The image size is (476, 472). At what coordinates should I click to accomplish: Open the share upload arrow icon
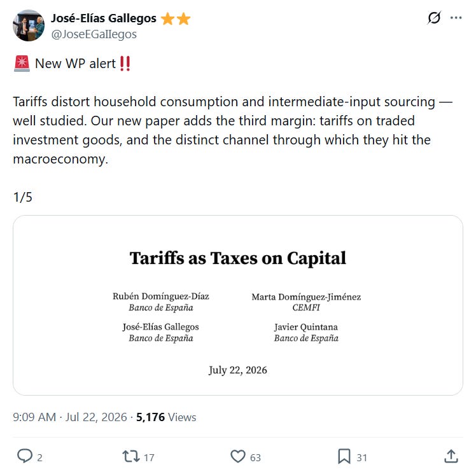(451, 456)
